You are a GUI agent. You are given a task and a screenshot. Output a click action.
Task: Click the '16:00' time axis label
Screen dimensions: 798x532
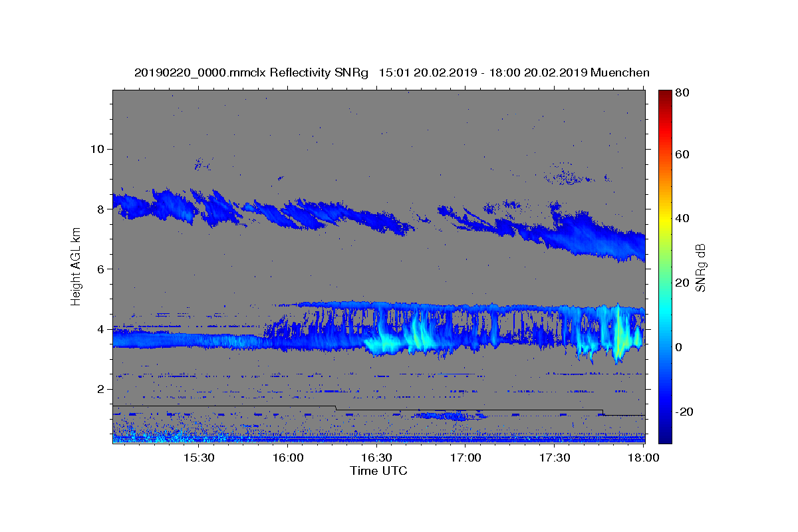coord(287,458)
